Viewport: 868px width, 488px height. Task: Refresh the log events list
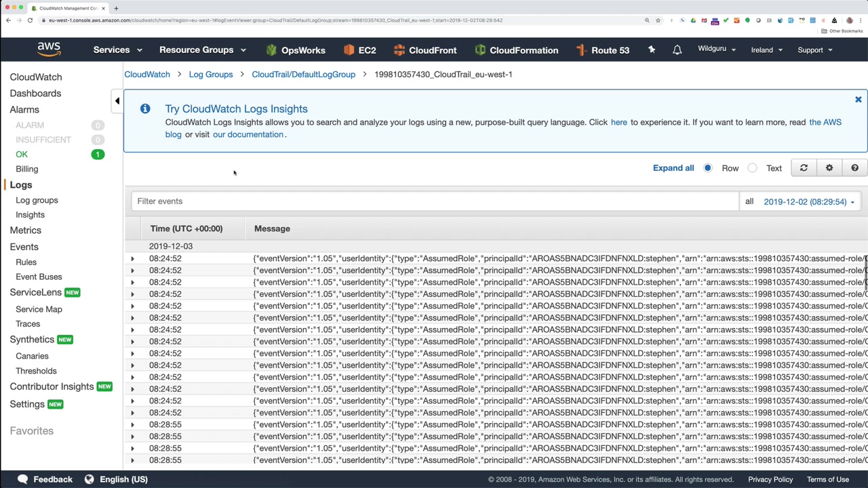[804, 168]
